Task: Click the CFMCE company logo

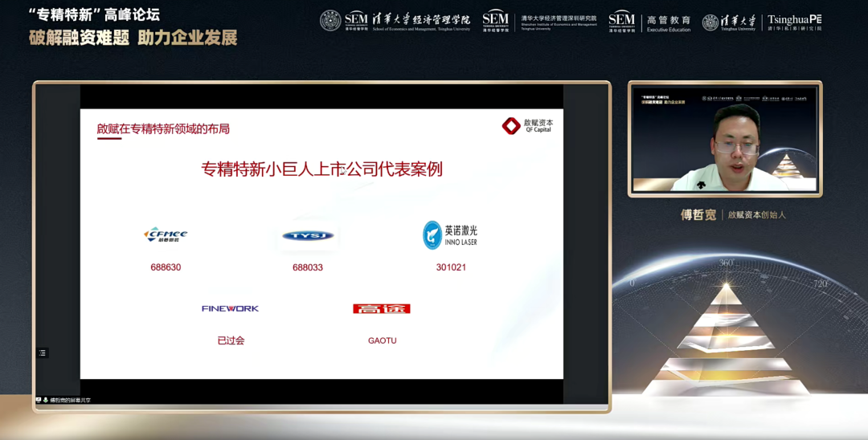Action: point(166,234)
